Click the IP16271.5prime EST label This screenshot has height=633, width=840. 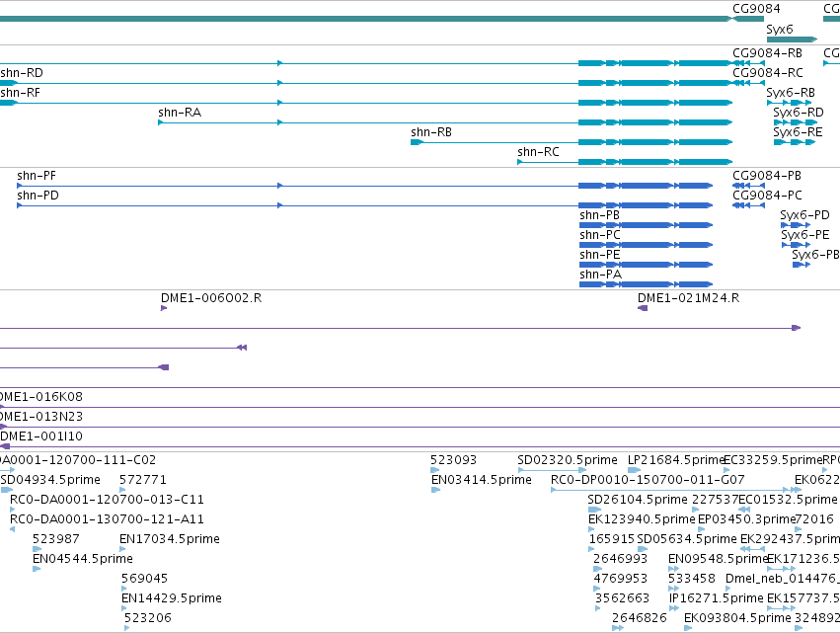tap(716, 599)
